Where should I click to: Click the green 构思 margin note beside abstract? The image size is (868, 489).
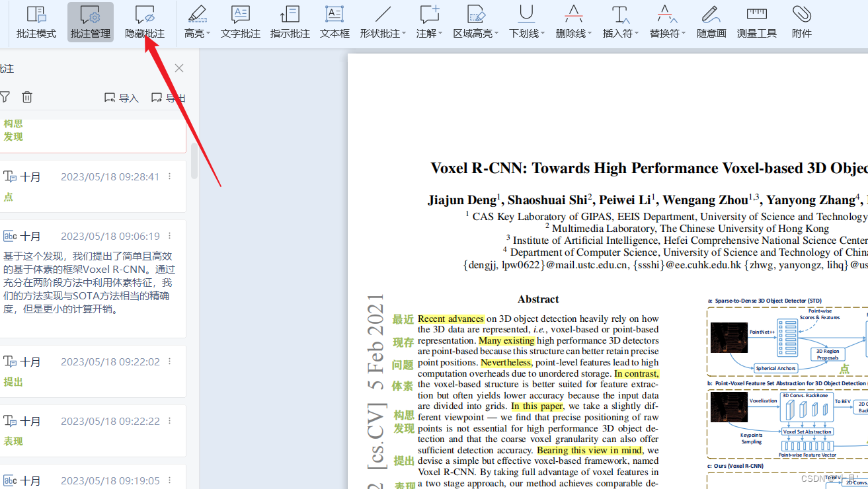pyautogui.click(x=404, y=415)
